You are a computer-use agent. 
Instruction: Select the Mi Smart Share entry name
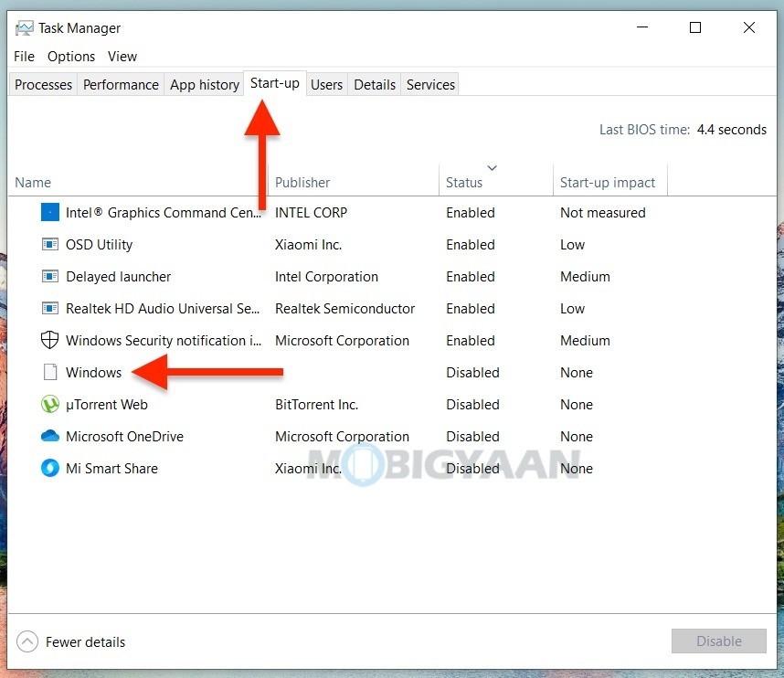(111, 469)
